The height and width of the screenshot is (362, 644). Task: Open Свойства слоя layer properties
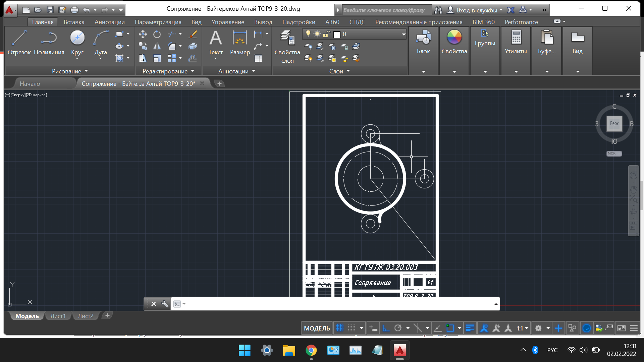[x=287, y=47]
